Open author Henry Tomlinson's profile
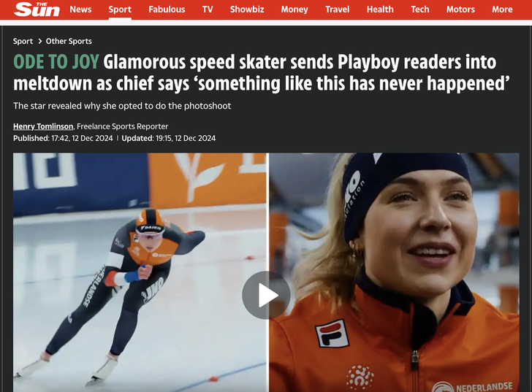Screen dimensions: 532x392 [43, 126]
